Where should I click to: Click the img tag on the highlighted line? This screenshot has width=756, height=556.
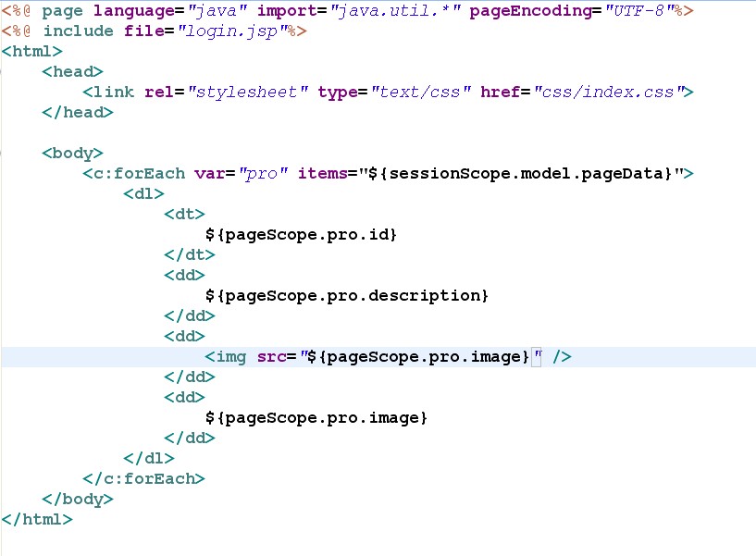click(x=226, y=357)
